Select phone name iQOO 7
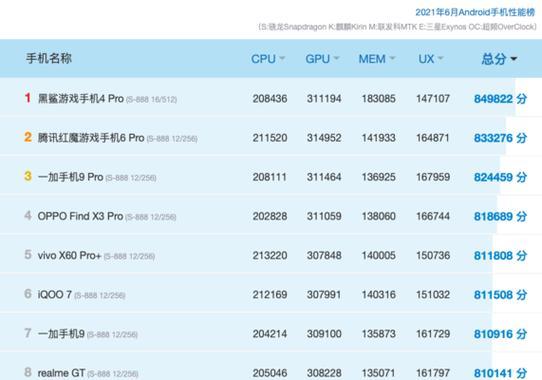Screen dimensions: 542x380 click(x=55, y=295)
